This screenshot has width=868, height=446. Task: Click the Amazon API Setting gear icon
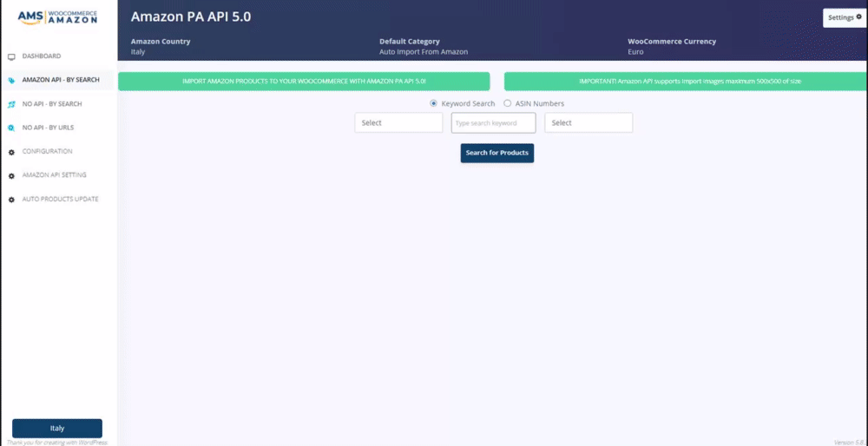tap(11, 175)
